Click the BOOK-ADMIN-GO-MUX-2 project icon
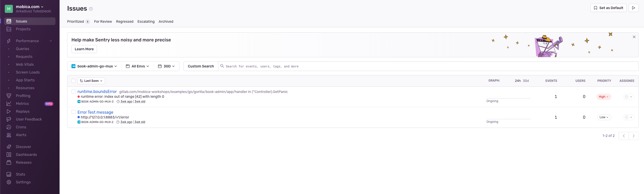 click(x=79, y=122)
